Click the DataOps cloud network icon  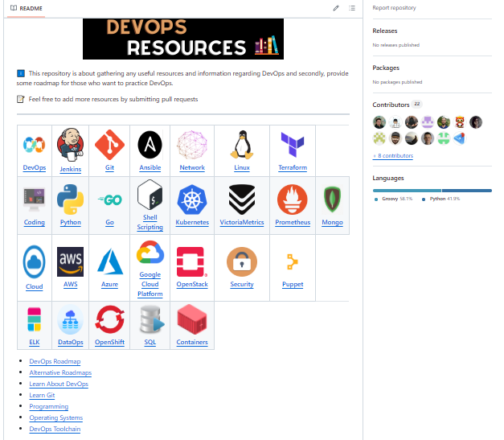(x=71, y=319)
